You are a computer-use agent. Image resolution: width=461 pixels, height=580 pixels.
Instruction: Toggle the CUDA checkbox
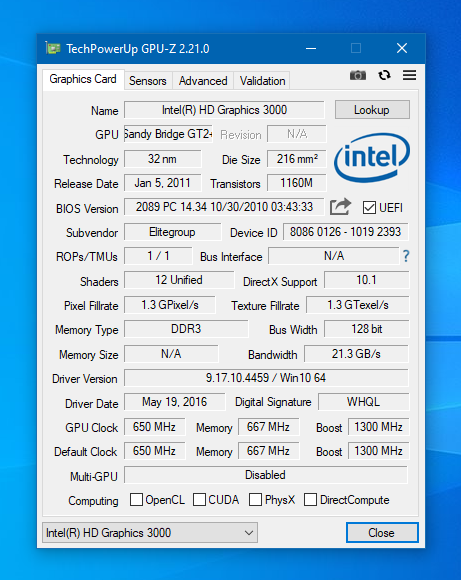pyautogui.click(x=199, y=499)
